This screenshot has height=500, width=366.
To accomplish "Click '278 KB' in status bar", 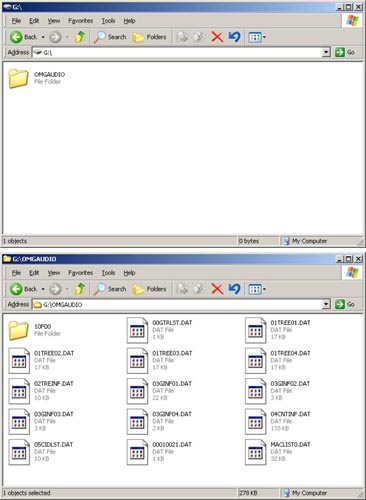I will (x=248, y=493).
